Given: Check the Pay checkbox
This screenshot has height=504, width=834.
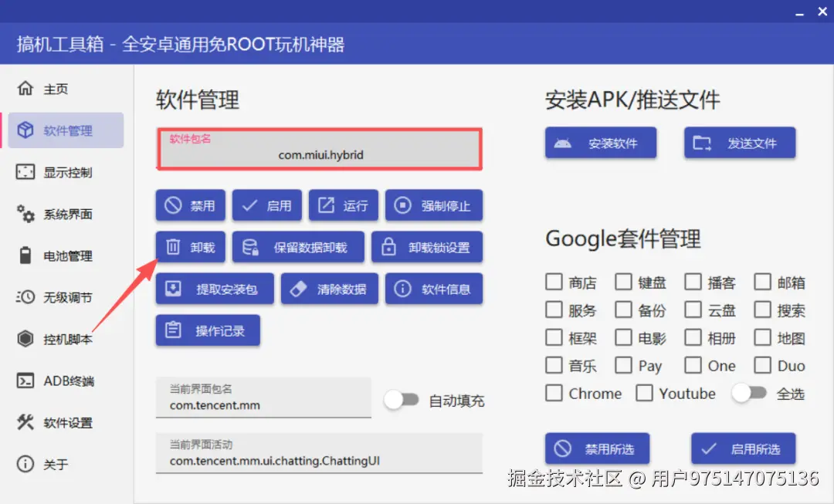Looking at the screenshot, I should click(623, 365).
